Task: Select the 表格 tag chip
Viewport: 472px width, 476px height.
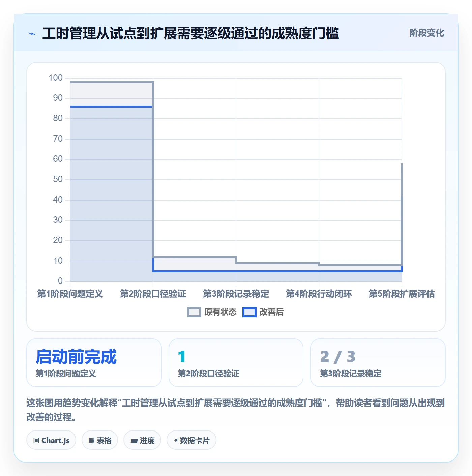Action: [x=100, y=440]
